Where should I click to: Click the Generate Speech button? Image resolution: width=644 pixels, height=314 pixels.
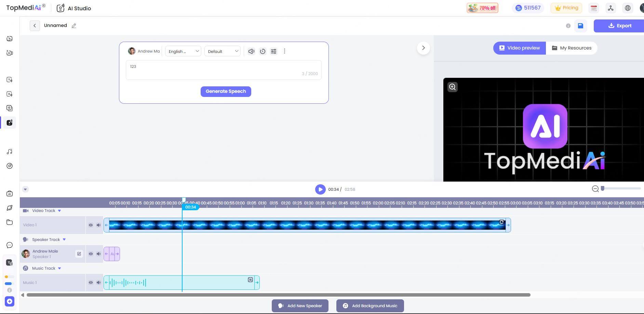coord(226,91)
